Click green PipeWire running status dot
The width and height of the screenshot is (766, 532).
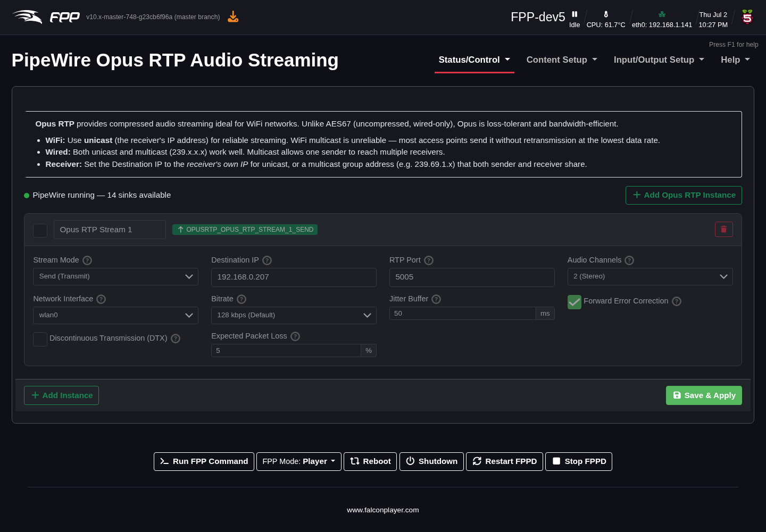[27, 196]
